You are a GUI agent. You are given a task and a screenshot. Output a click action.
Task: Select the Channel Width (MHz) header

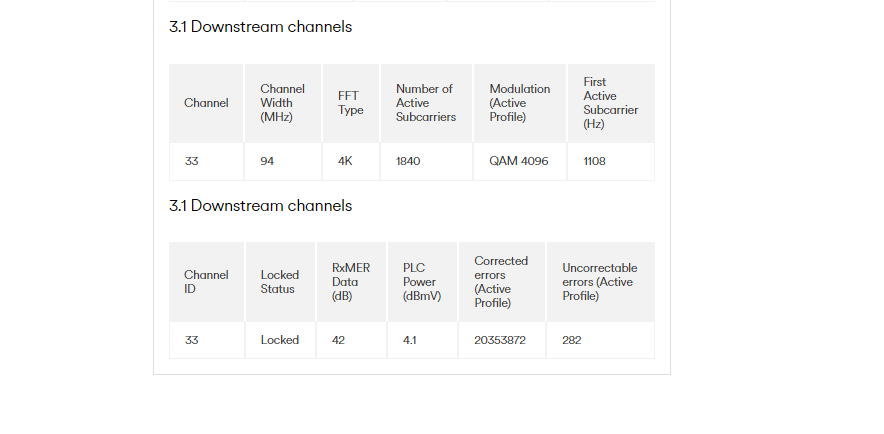283,103
